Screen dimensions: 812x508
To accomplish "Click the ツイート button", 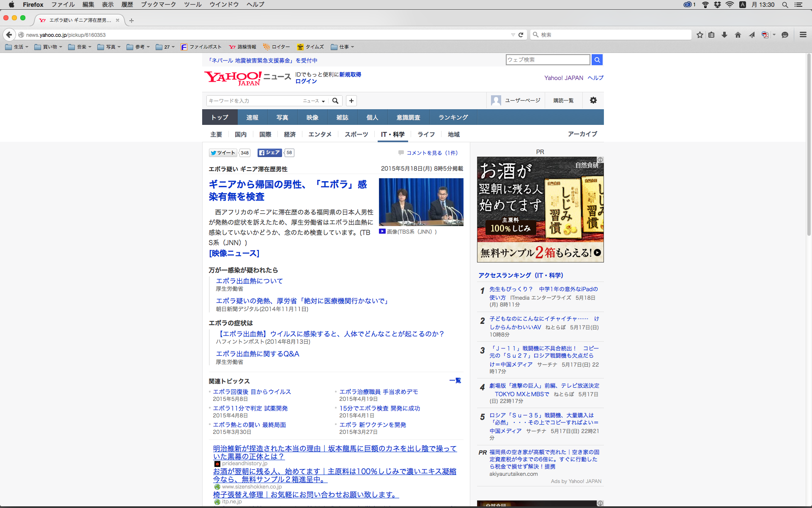I will coord(223,153).
